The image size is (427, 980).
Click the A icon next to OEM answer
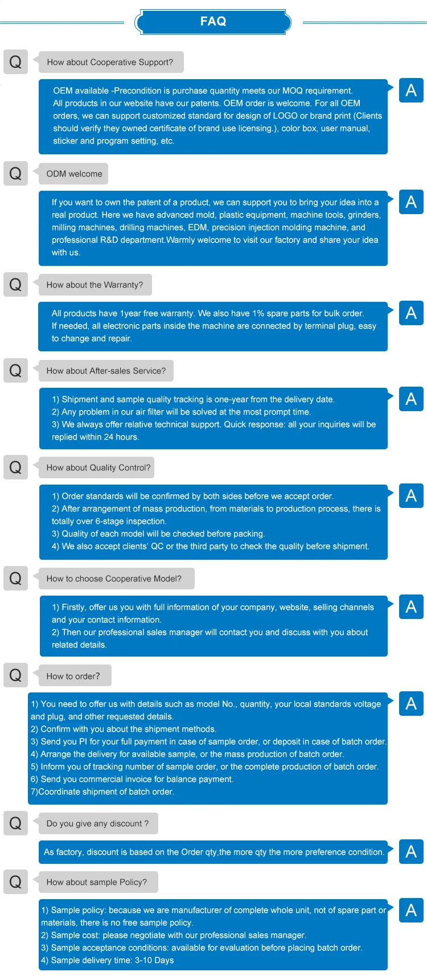pyautogui.click(x=411, y=91)
